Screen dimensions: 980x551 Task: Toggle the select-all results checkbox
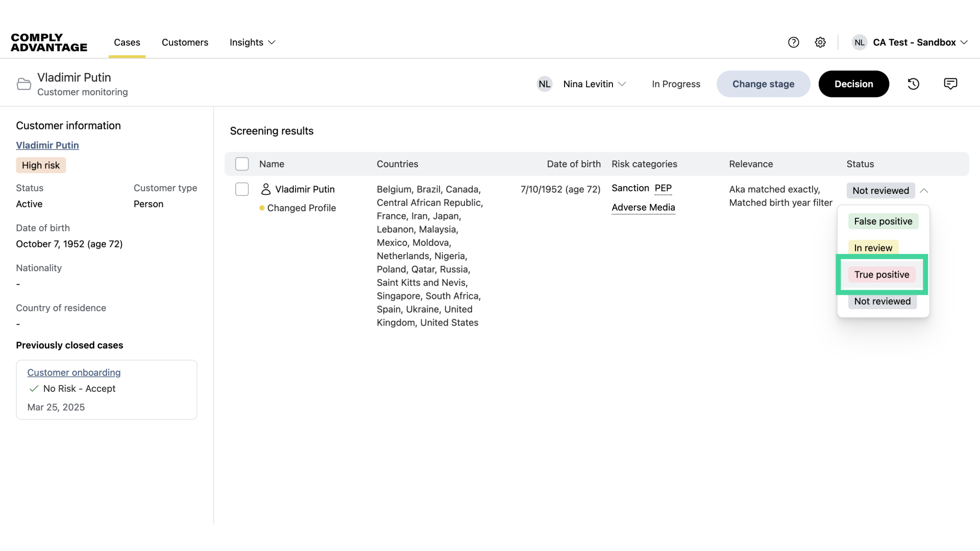[242, 164]
